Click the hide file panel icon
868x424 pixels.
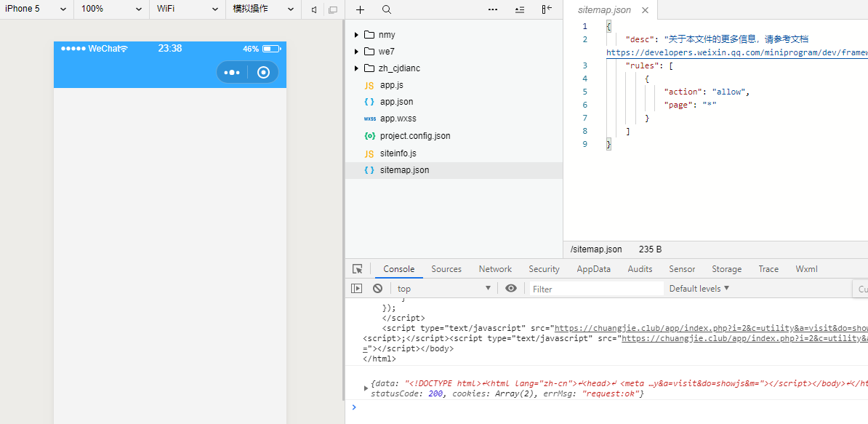tap(547, 10)
